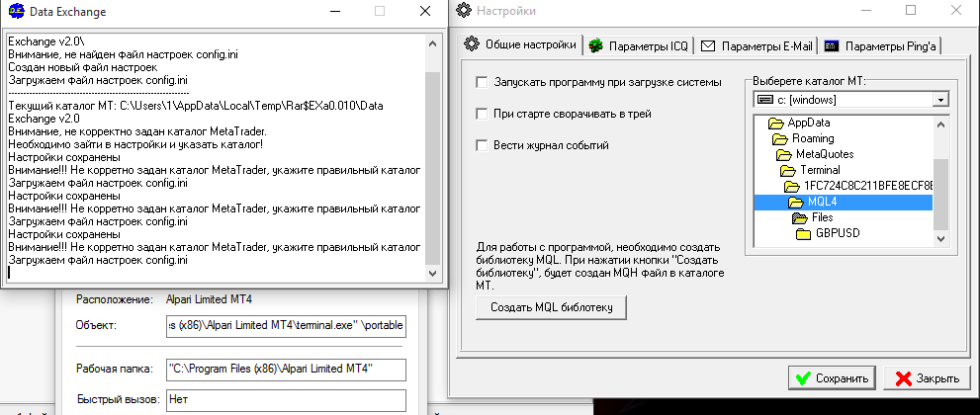Open the Параметры ICQ tab
This screenshot has height=415, width=980.
coord(639,46)
